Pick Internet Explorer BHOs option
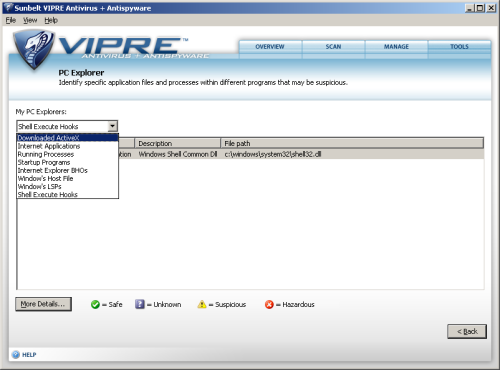Screen dimensions: 500x370 [x=68, y=170]
